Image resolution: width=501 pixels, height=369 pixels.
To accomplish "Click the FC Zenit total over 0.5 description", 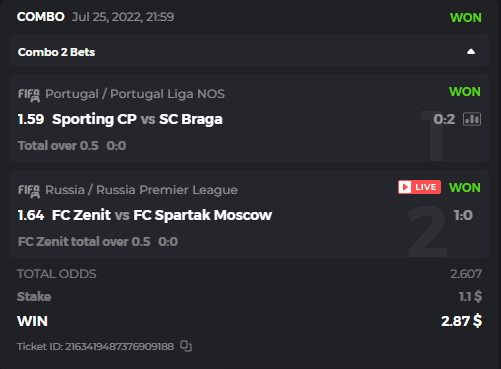I will 84,242.
